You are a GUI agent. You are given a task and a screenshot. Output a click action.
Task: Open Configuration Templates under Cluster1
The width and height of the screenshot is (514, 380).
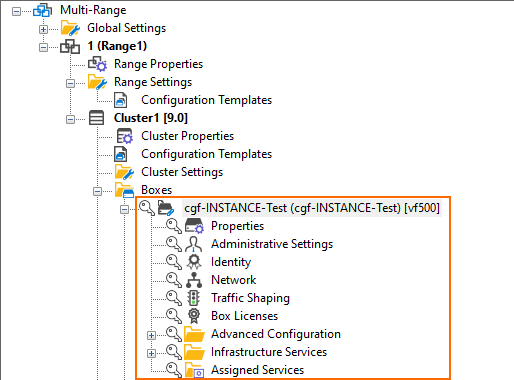pos(207,154)
